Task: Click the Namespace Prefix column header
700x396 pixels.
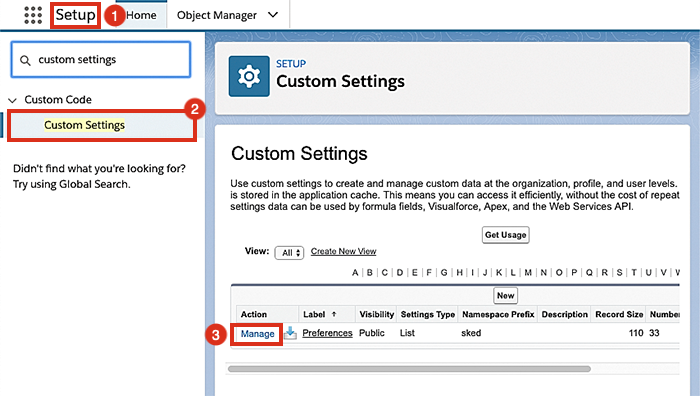Action: (498, 314)
